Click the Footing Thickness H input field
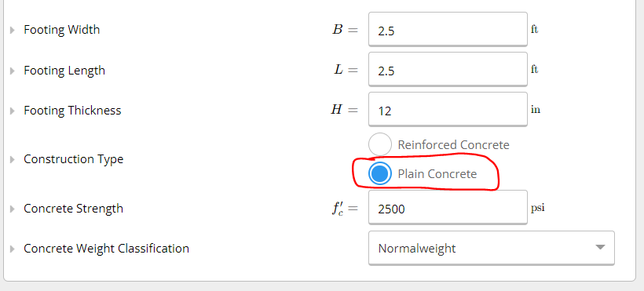 [x=448, y=110]
